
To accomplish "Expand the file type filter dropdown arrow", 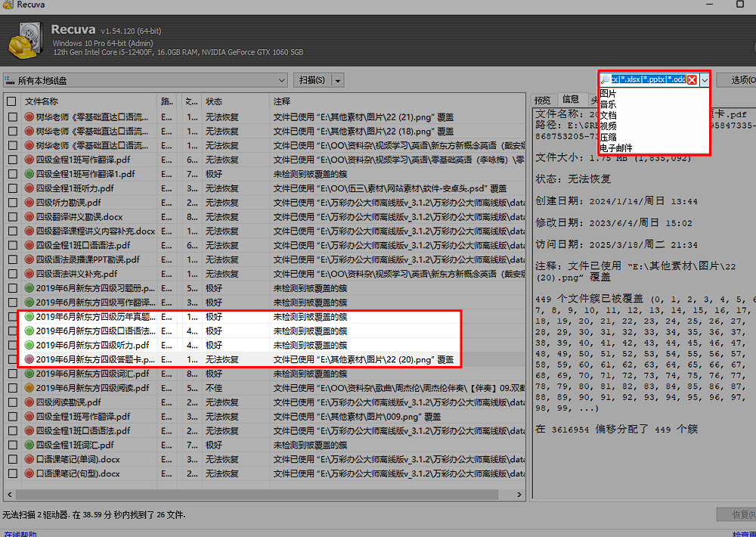I will 705,80.
